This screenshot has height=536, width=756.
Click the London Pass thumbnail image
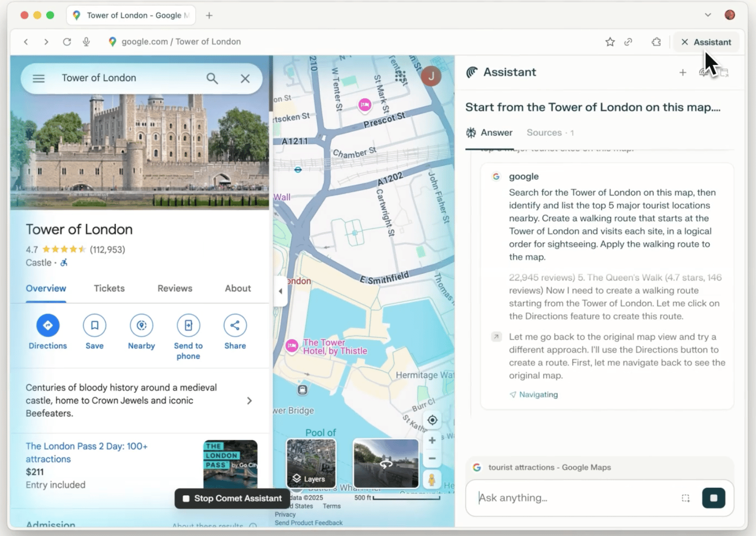click(231, 463)
